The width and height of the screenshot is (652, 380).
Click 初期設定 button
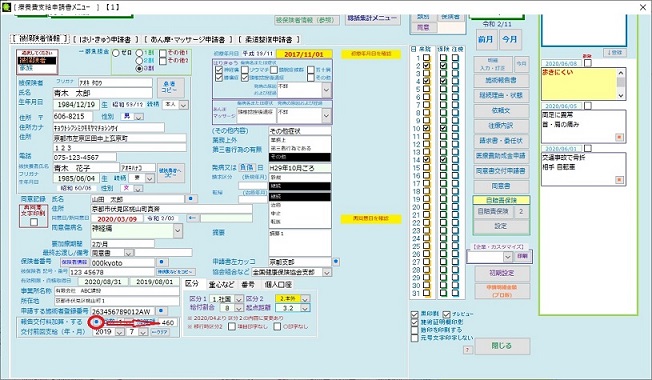coord(502,273)
